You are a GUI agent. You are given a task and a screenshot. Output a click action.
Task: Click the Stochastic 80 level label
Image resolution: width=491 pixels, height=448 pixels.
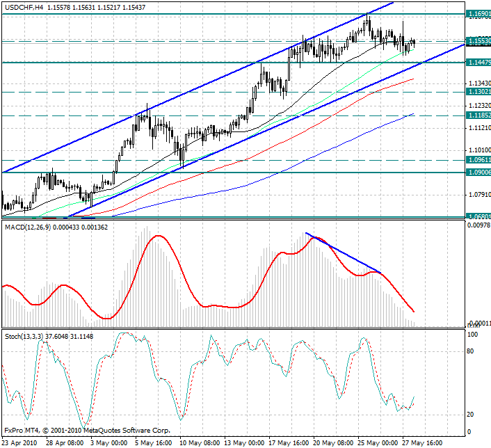point(470,351)
